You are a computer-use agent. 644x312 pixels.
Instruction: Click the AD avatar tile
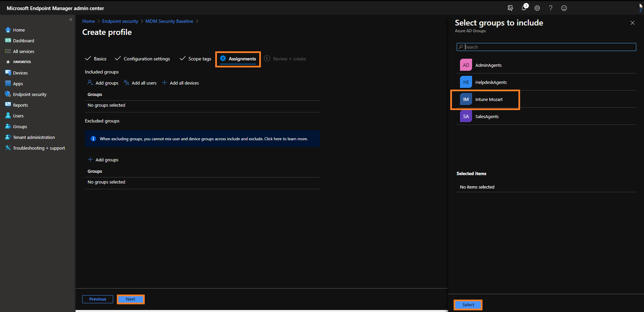(x=466, y=65)
